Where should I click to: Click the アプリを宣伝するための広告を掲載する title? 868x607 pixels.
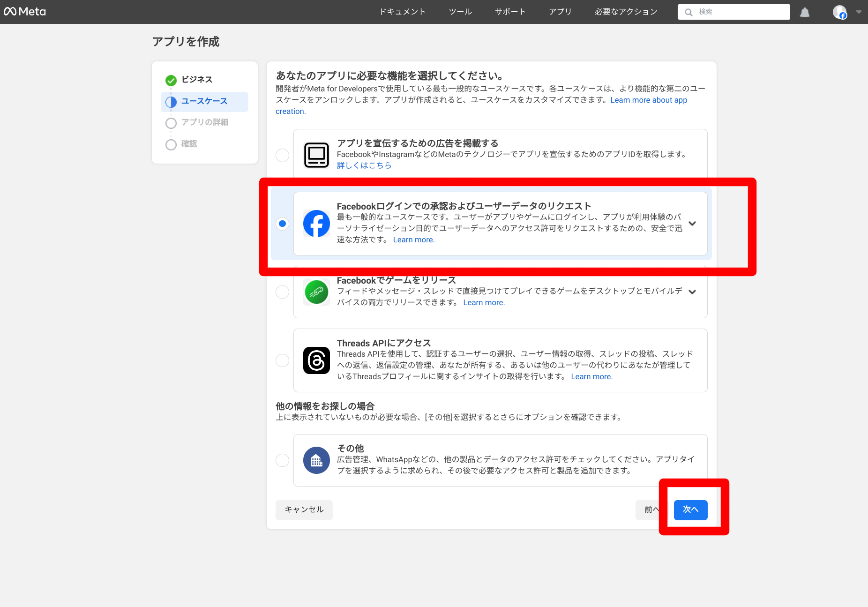coord(418,143)
